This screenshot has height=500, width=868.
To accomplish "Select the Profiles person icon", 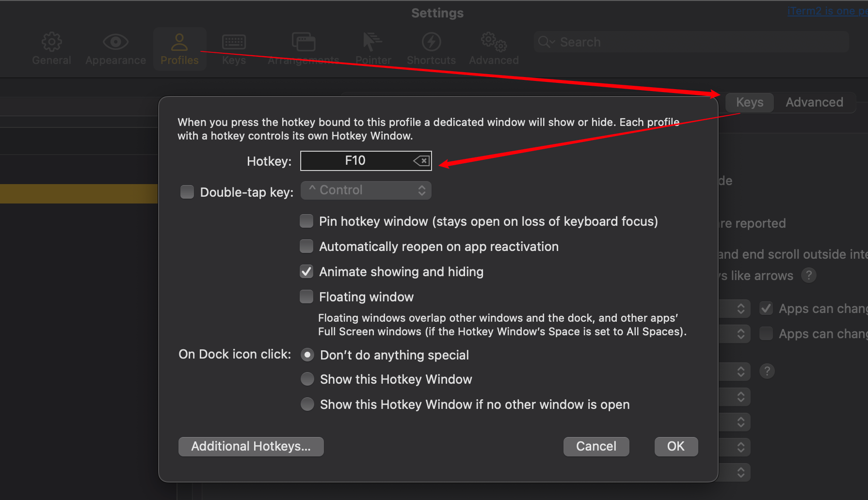I will (x=179, y=43).
